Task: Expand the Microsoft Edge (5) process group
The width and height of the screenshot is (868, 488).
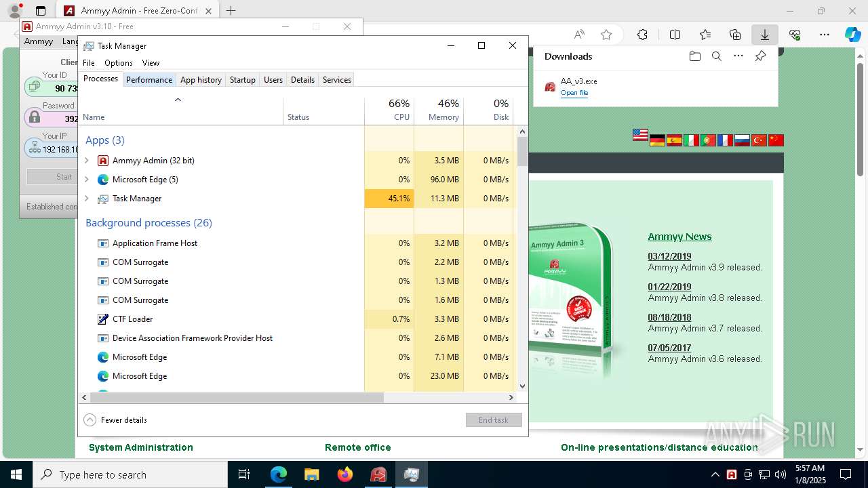Action: [87, 180]
